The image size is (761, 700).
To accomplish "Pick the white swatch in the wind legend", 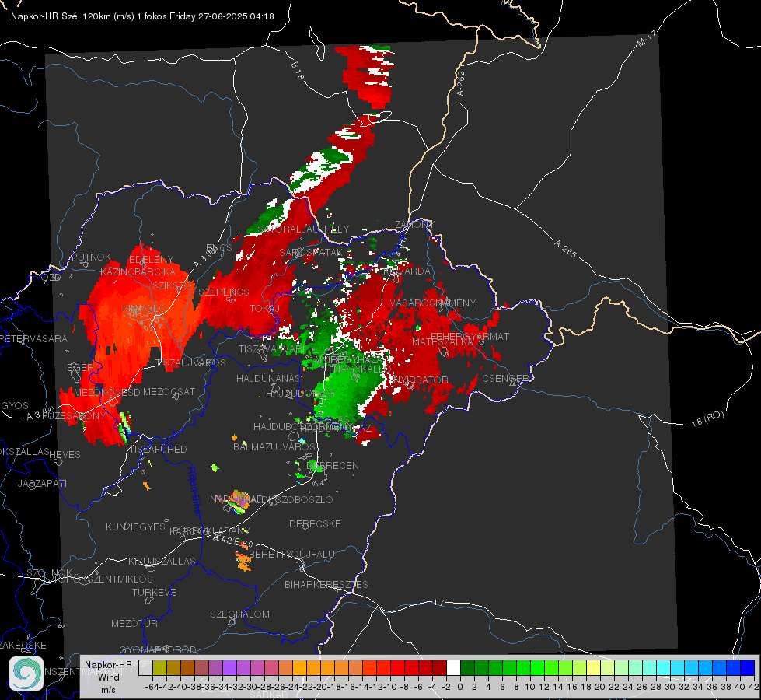I will [x=453, y=668].
